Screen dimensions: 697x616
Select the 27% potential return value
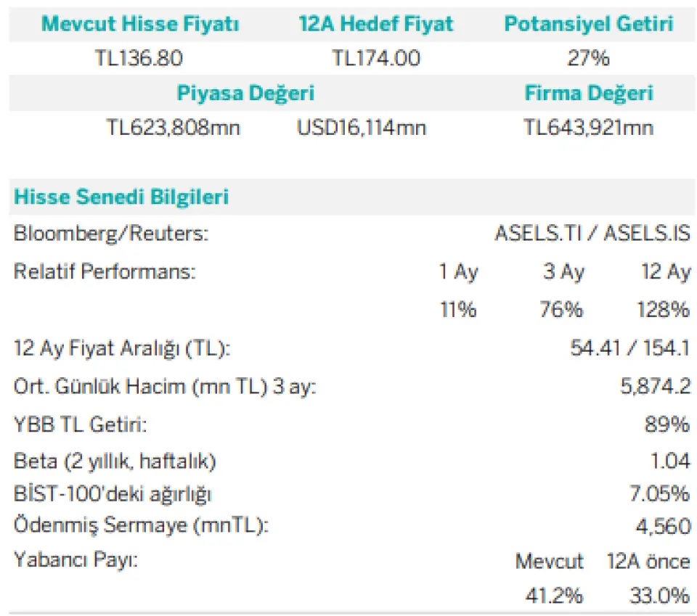(589, 58)
